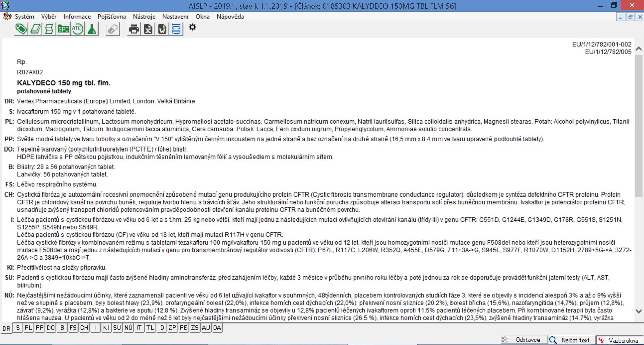Screen dimensions: 644x345
Task: Click the text 'Přecitlivělost na složky přípravku.'
Action: (x=62, y=268)
